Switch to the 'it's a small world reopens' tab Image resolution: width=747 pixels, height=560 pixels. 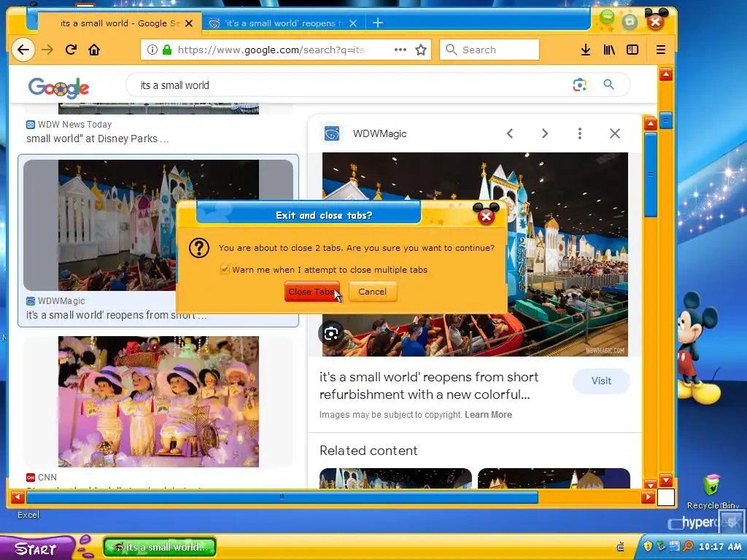[x=284, y=23]
